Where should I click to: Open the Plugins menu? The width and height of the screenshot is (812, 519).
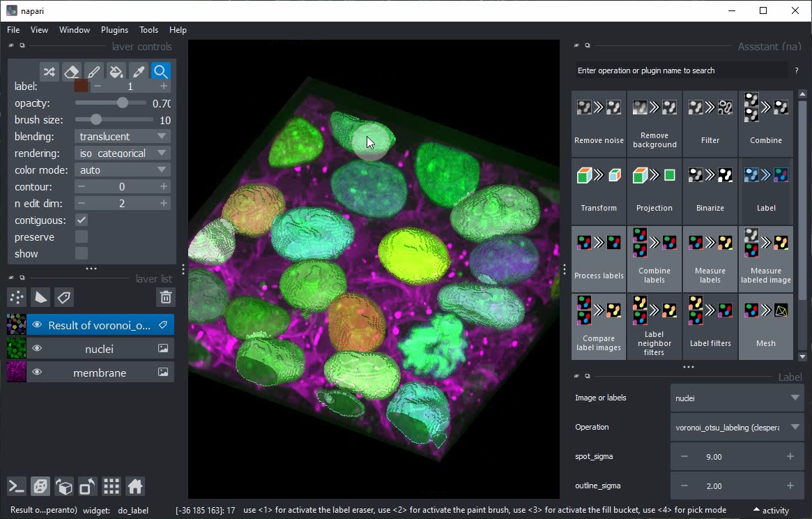point(114,30)
